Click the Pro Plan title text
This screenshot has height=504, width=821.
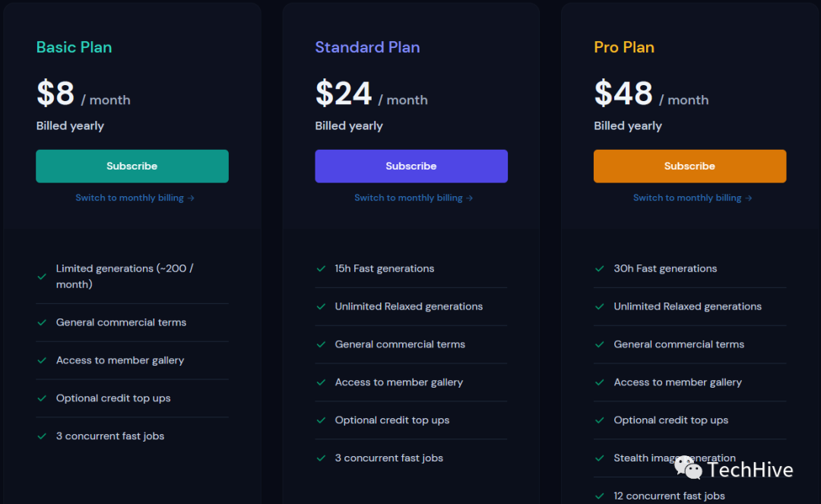tap(624, 47)
